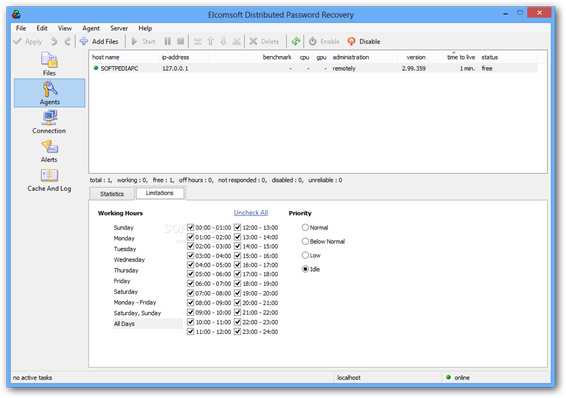
Task: Click the Apply checkmark toolbar button
Action: tap(28, 41)
